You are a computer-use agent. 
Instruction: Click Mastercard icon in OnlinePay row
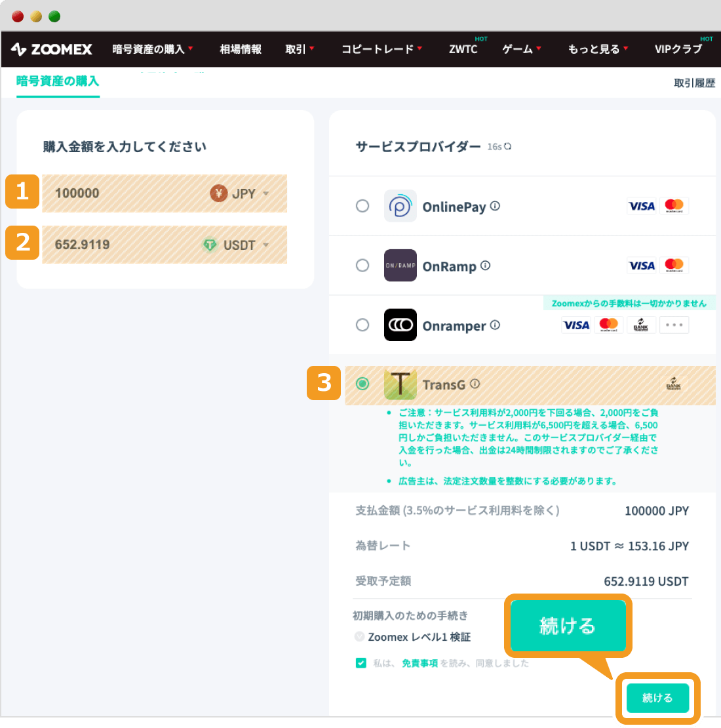[x=674, y=206]
